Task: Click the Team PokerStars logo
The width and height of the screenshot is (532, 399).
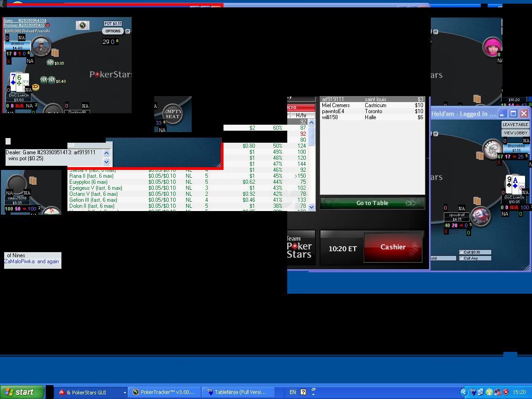Action: (299, 248)
